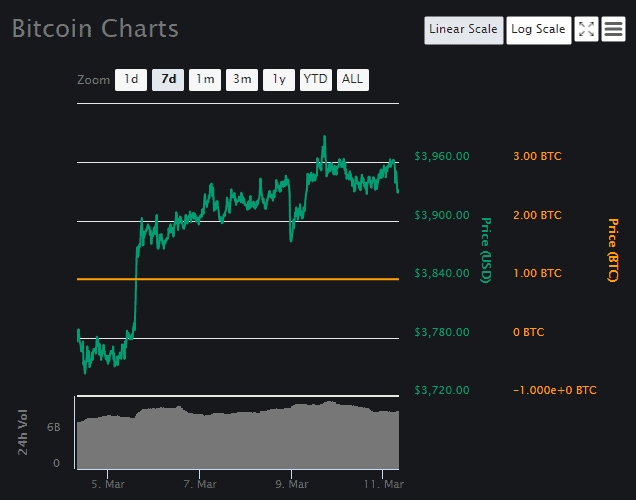This screenshot has height=500, width=636.
Task: Switch chart to Linear Scale
Action: coord(464,30)
